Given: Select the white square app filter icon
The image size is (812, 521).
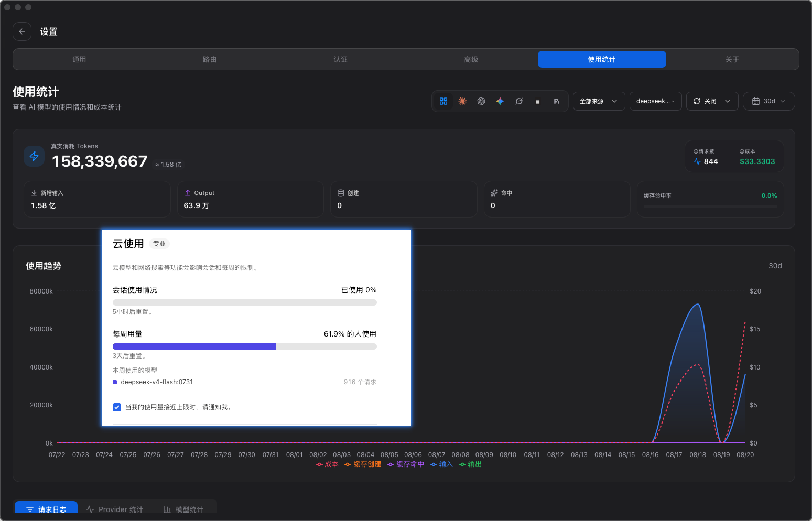Looking at the screenshot, I should pos(538,101).
